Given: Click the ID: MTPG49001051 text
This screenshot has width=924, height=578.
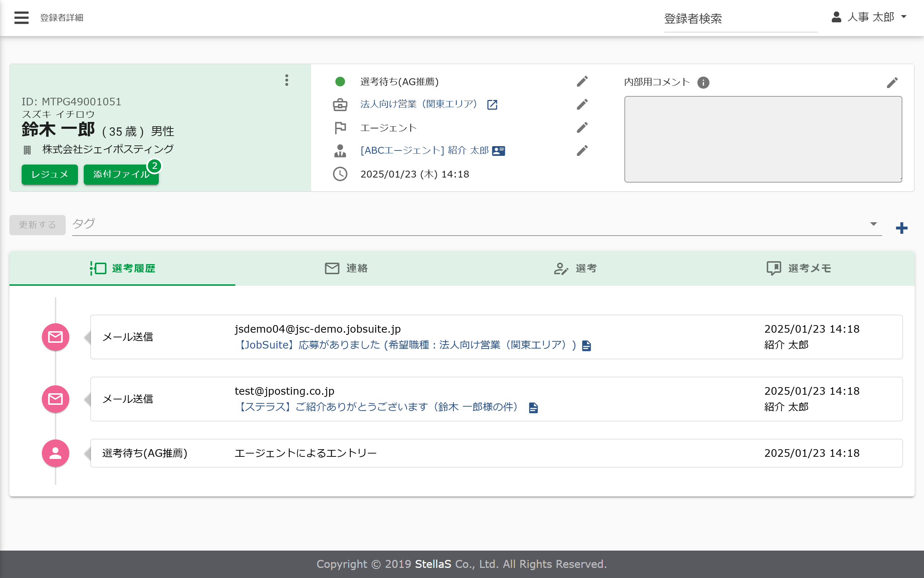Looking at the screenshot, I should point(71,102).
